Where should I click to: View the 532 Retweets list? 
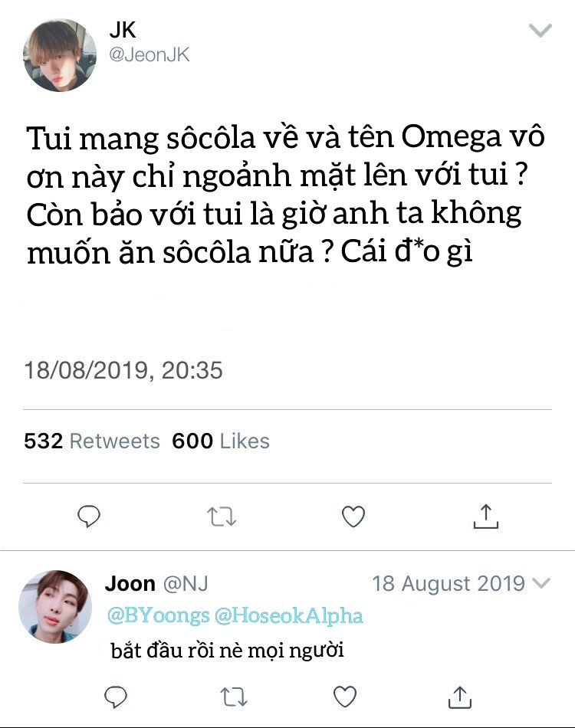click(92, 441)
